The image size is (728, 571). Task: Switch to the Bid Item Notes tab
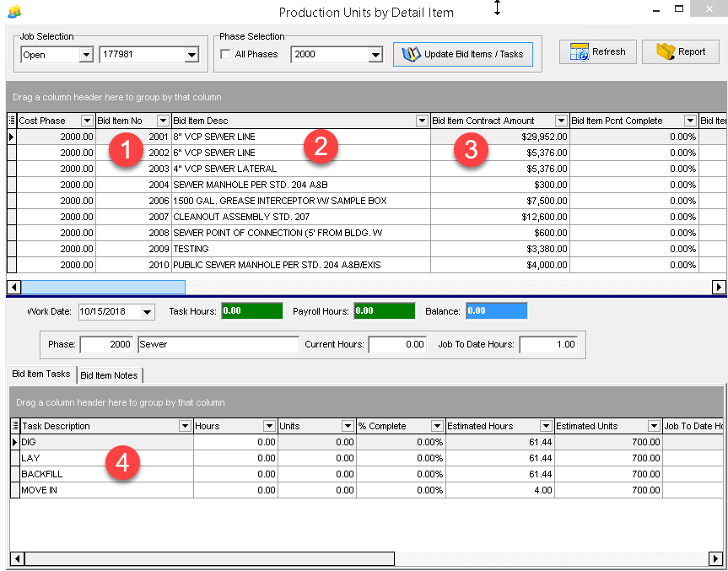pos(109,375)
